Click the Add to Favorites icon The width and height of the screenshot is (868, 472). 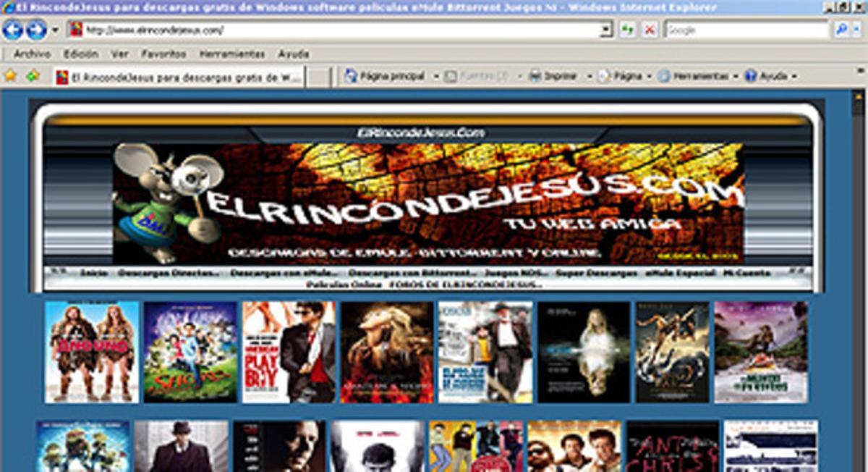33,76
